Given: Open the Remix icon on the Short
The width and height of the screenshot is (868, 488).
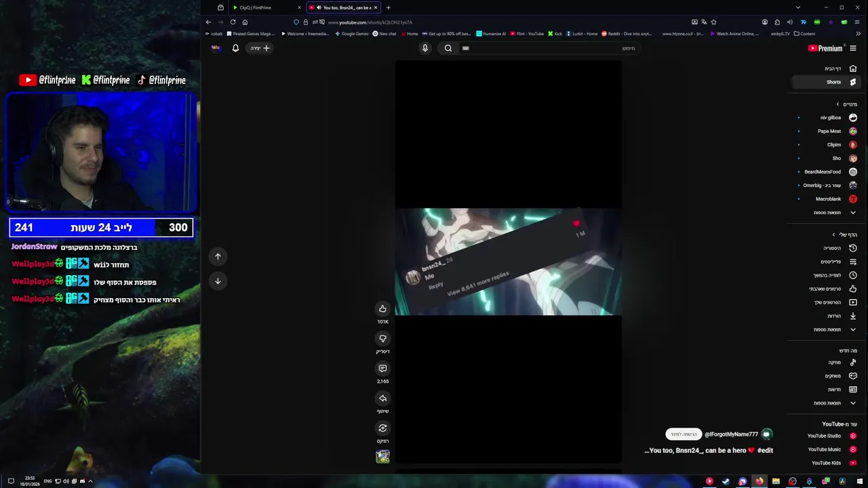Looking at the screenshot, I should (382, 428).
